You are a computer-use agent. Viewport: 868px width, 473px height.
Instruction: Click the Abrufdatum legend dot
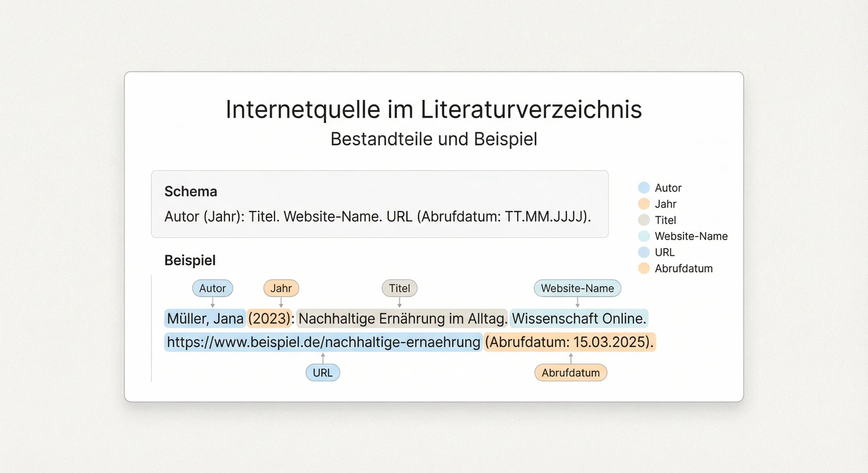644,268
